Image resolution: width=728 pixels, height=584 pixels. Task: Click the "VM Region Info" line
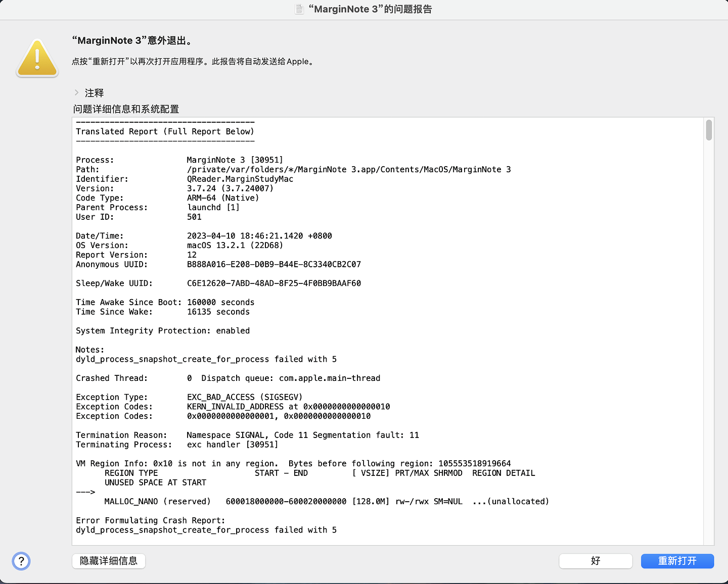point(293,464)
